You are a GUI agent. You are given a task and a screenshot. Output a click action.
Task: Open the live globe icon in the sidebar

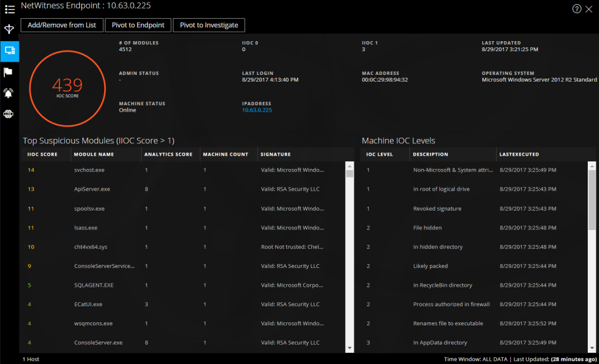(x=9, y=114)
